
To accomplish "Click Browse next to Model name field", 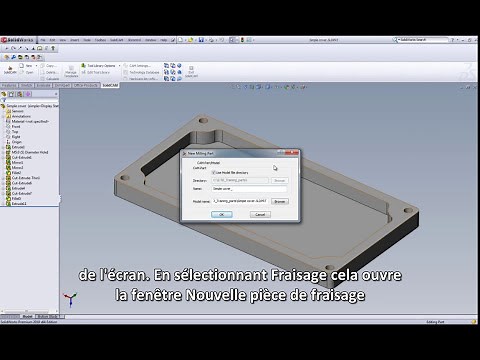I will coord(280,201).
